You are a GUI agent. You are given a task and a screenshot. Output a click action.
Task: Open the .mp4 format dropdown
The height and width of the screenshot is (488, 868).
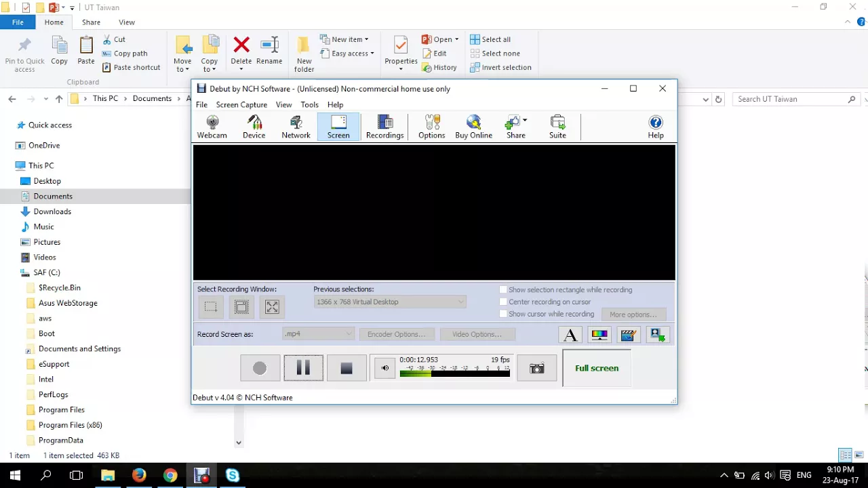pyautogui.click(x=318, y=334)
